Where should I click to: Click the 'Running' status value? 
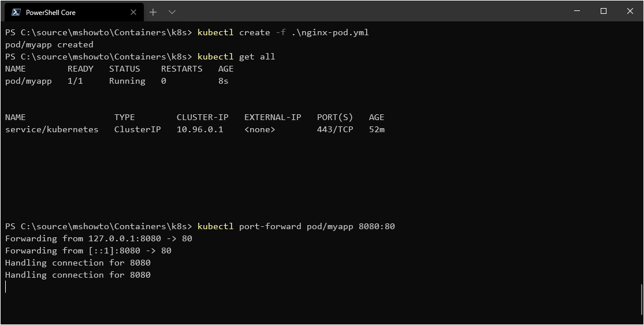point(127,81)
